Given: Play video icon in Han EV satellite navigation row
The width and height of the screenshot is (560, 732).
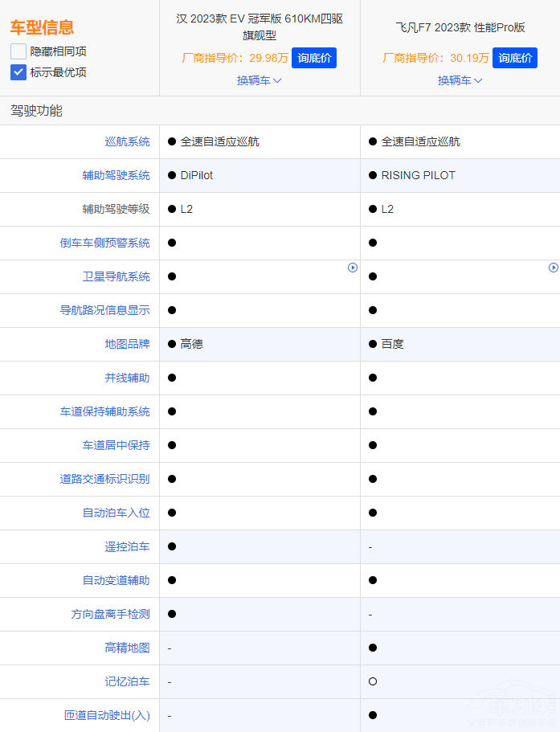Looking at the screenshot, I should pos(352,268).
